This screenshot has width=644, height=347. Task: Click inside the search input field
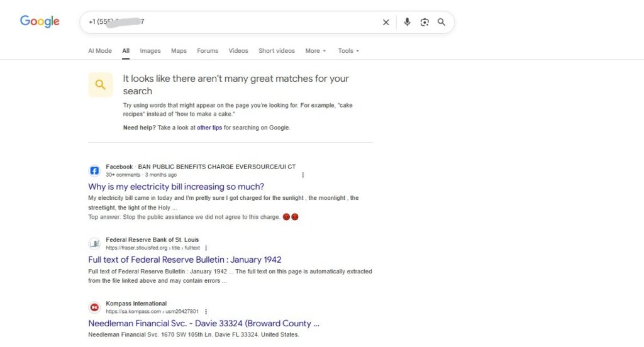click(252, 22)
